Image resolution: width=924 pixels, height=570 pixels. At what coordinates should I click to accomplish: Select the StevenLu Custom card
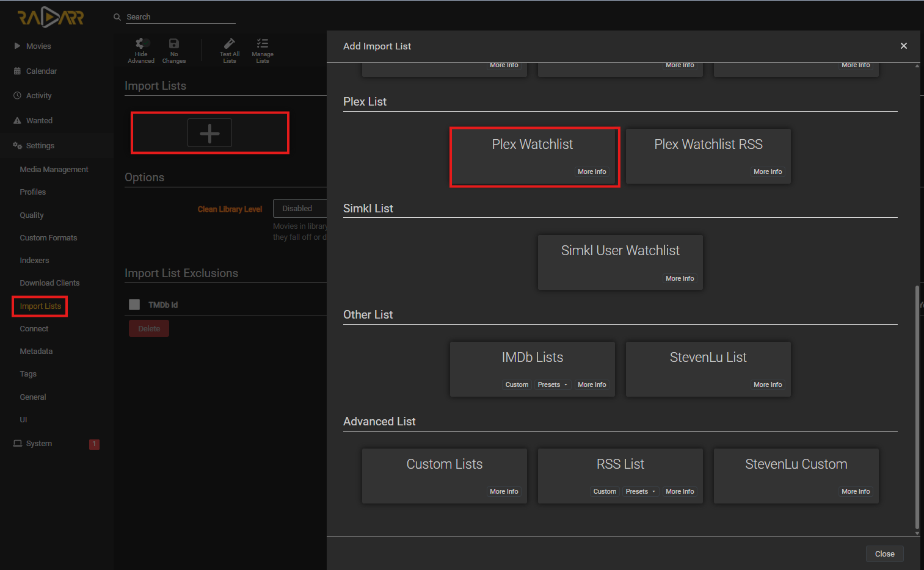(x=796, y=475)
